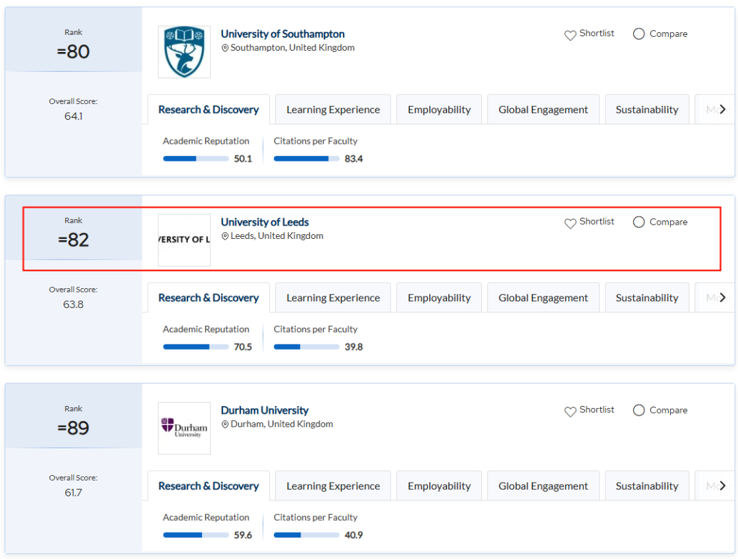Click the rank =82 value
738x560 pixels.
pyautogui.click(x=73, y=240)
